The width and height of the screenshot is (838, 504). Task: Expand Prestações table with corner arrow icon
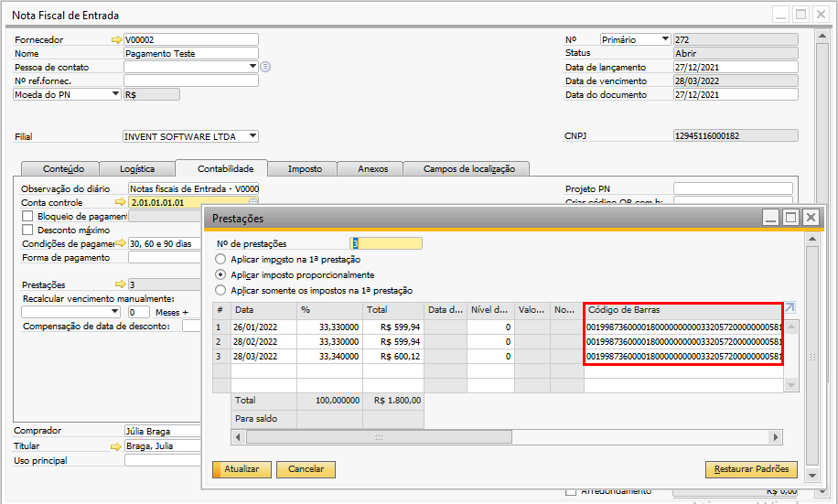pyautogui.click(x=790, y=307)
